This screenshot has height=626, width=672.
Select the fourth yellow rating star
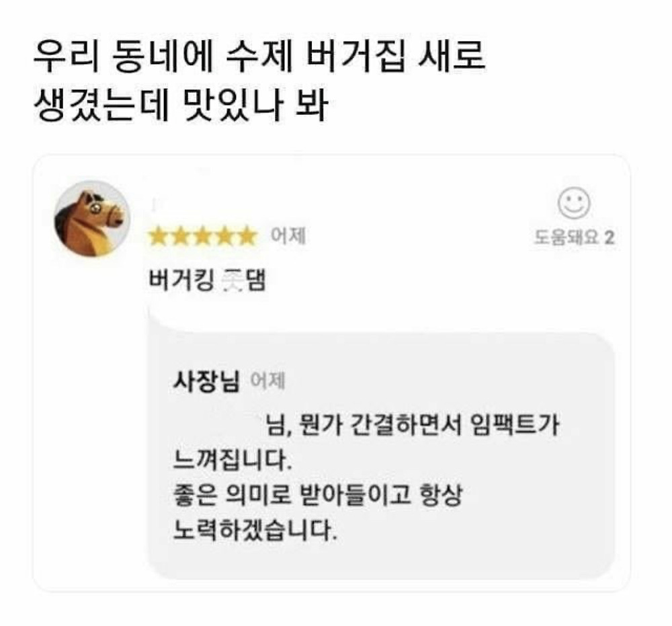tap(224, 236)
